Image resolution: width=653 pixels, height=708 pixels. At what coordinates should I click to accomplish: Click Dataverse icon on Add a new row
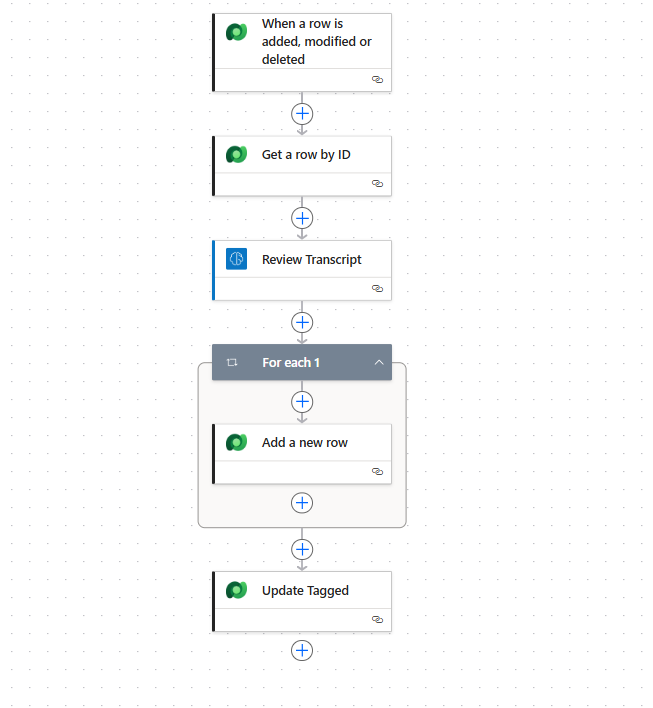[x=237, y=442]
